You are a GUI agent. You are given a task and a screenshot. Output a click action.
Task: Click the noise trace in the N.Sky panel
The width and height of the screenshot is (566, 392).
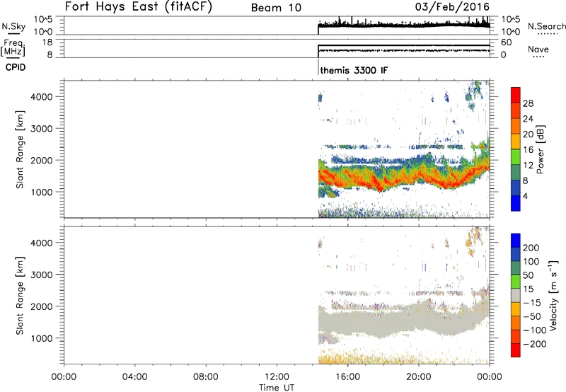point(403,25)
